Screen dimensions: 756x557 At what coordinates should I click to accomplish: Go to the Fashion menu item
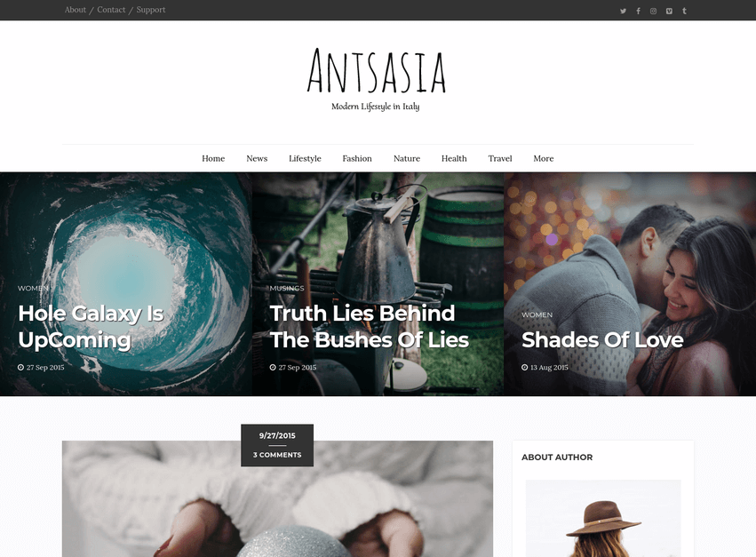point(357,158)
